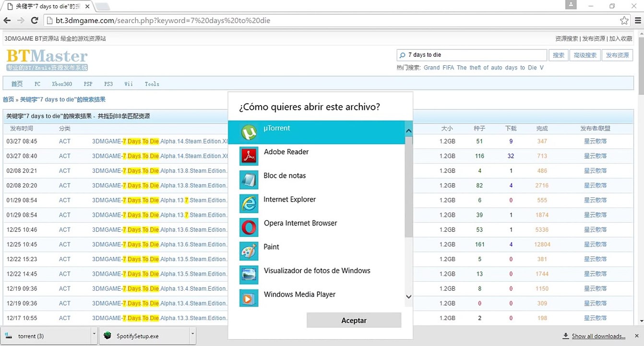This screenshot has width=644, height=346.
Task: Click the 高级搜索 advanced search button
Action: click(x=585, y=55)
